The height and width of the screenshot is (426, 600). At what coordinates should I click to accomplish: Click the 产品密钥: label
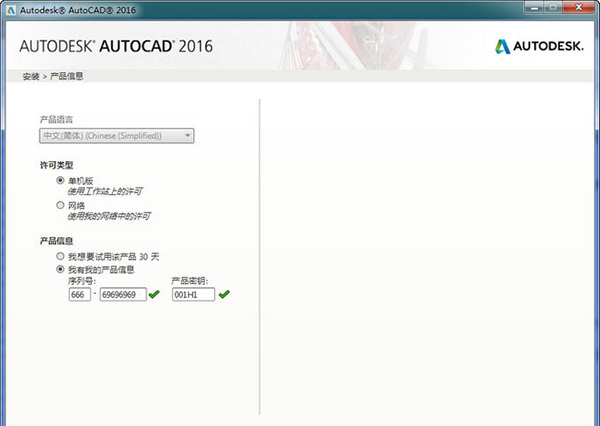[x=190, y=281]
